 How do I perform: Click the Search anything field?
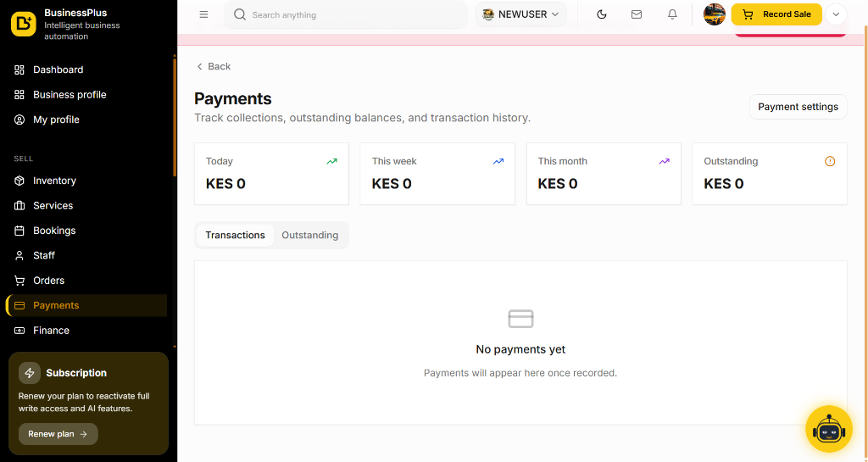coord(346,14)
